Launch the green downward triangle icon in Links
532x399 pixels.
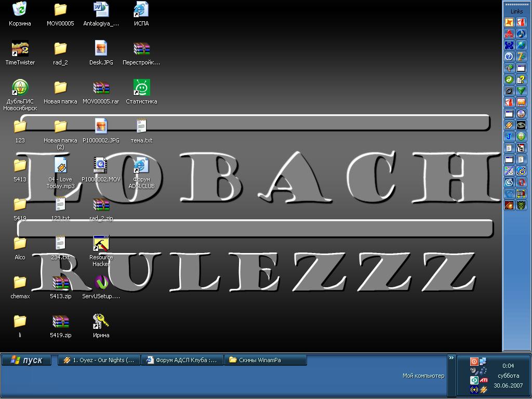click(521, 90)
